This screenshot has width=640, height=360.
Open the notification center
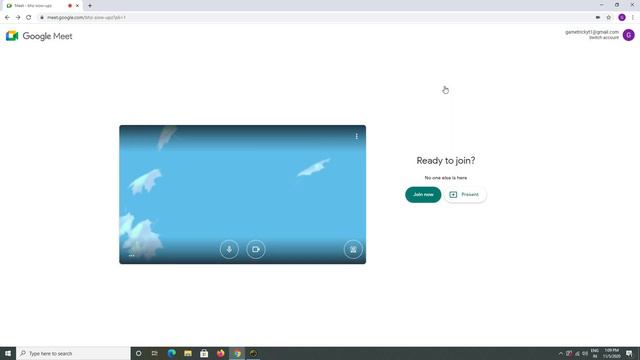coord(629,353)
